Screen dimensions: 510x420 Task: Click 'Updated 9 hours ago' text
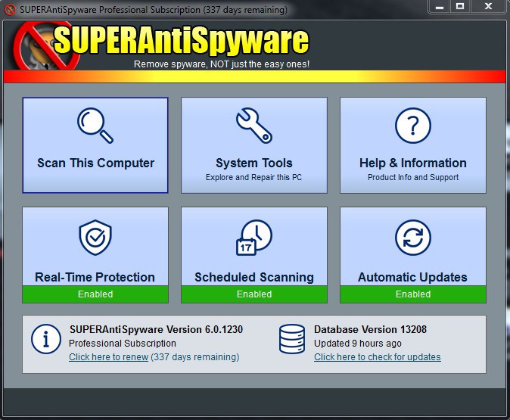[358, 344]
